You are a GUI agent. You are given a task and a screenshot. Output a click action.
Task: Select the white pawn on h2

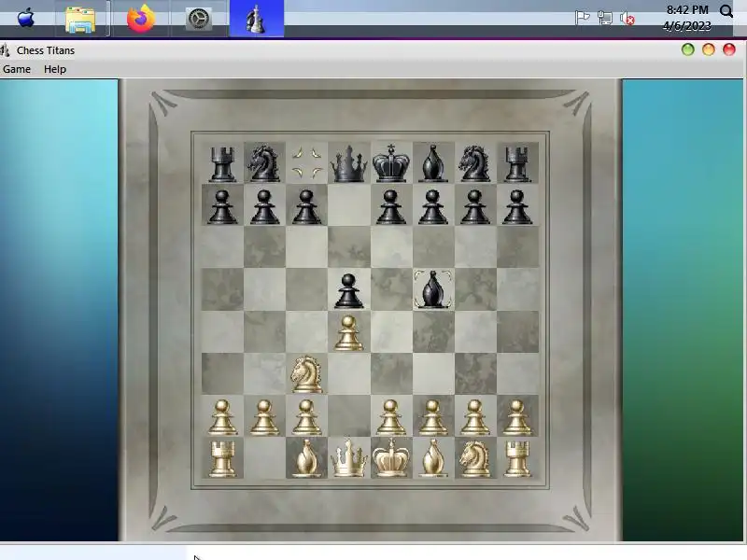coord(517,417)
